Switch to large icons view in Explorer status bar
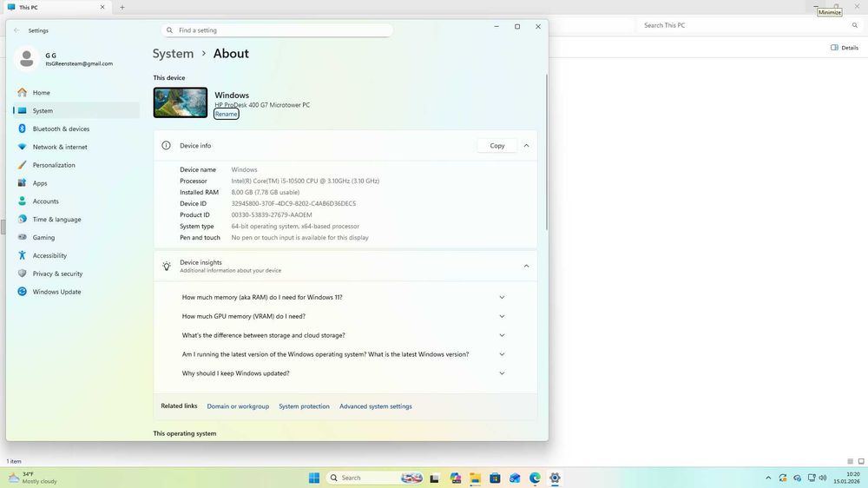Screen dimensions: 868x488 pyautogui.click(x=861, y=461)
